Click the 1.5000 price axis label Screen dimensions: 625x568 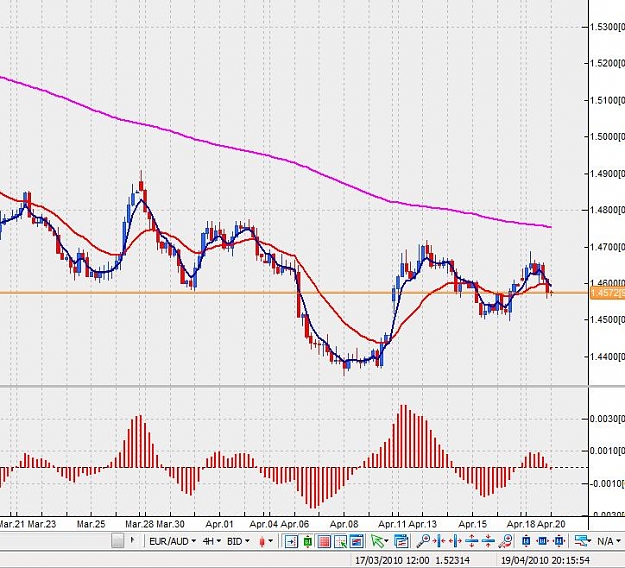tap(607, 137)
